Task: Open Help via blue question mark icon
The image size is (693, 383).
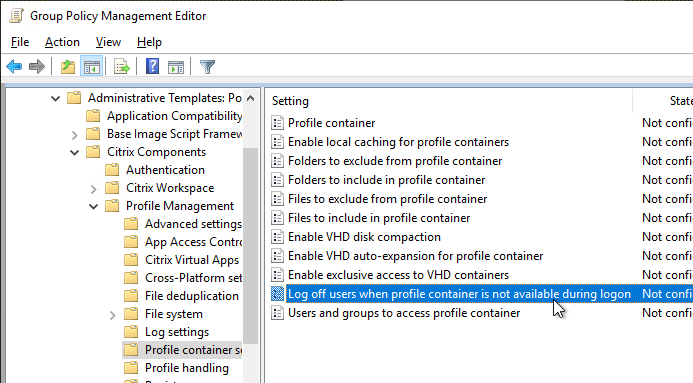Action: coord(152,67)
